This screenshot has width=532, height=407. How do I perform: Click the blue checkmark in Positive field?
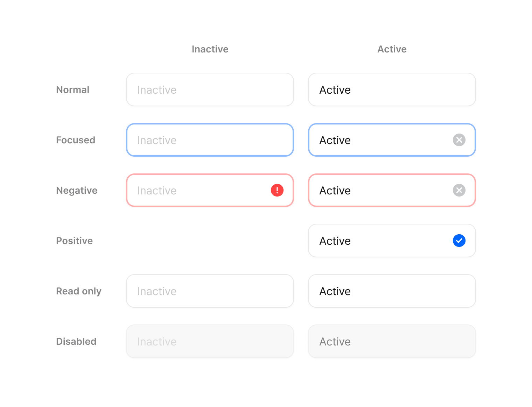459,241
